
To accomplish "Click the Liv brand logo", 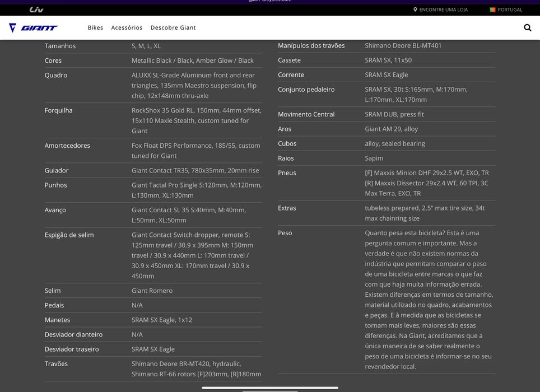I will [36, 10].
